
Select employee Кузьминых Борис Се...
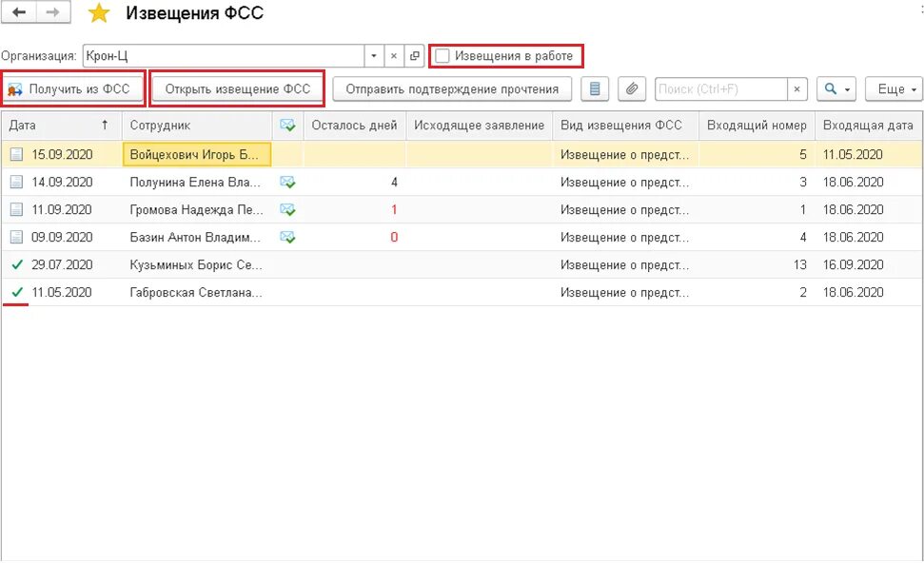(x=197, y=265)
